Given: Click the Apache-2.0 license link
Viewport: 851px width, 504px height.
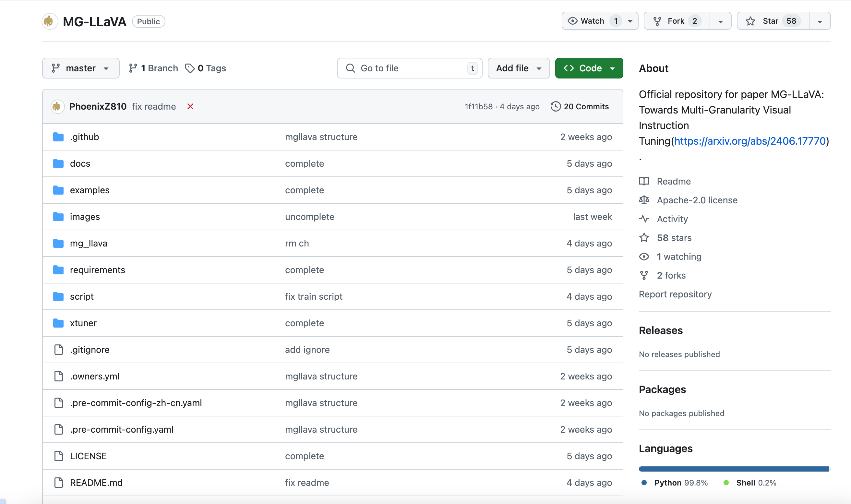Looking at the screenshot, I should pos(697,200).
